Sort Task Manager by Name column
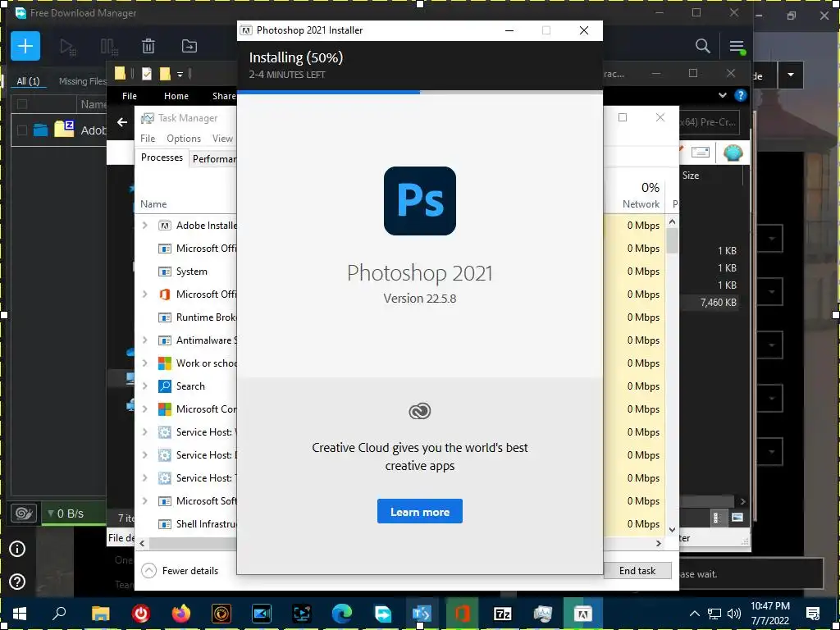This screenshot has width=840, height=630. pos(153,203)
